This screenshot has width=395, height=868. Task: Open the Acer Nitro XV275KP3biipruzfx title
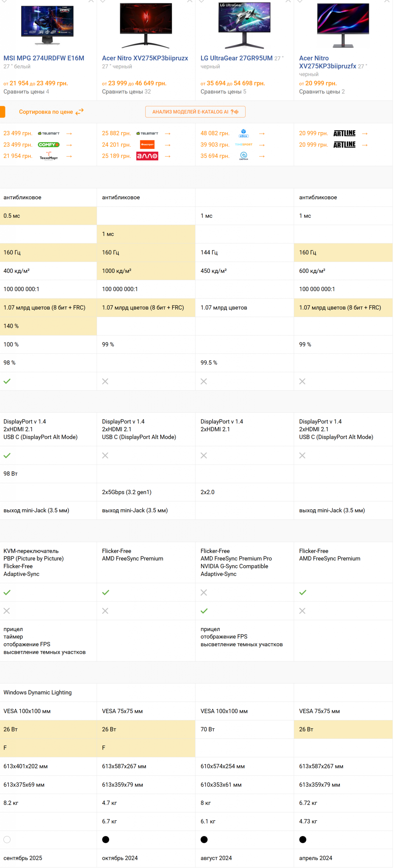tap(328, 62)
